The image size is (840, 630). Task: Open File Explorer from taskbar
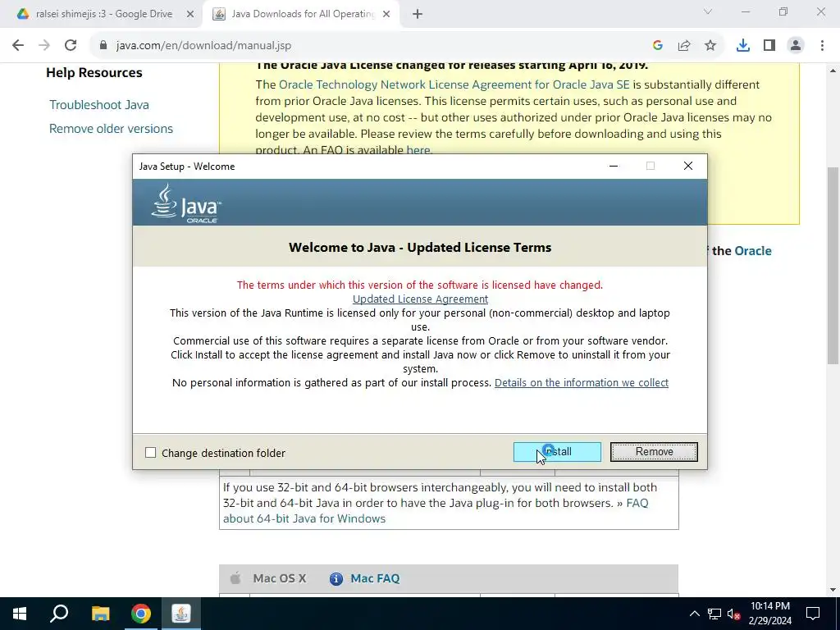click(100, 614)
